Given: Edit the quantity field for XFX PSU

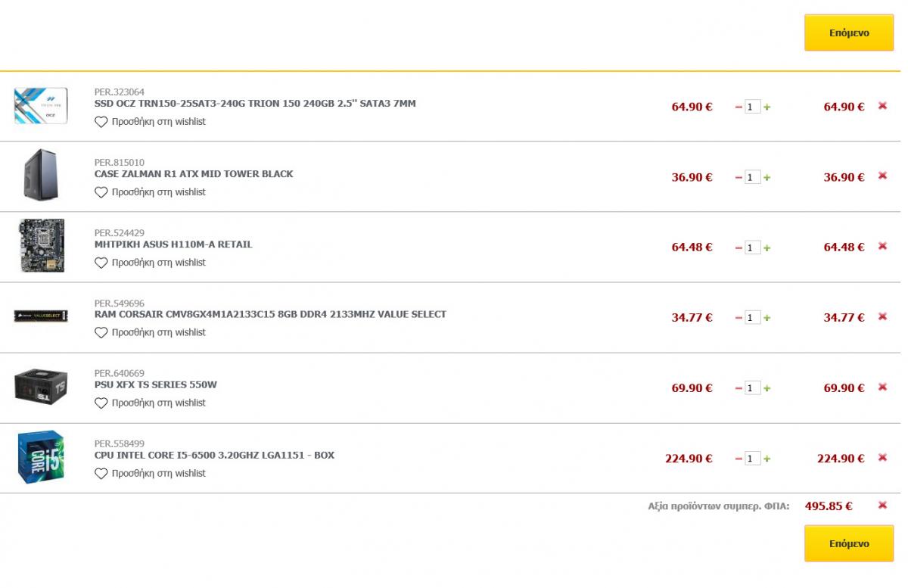Looking at the screenshot, I should pos(752,389).
